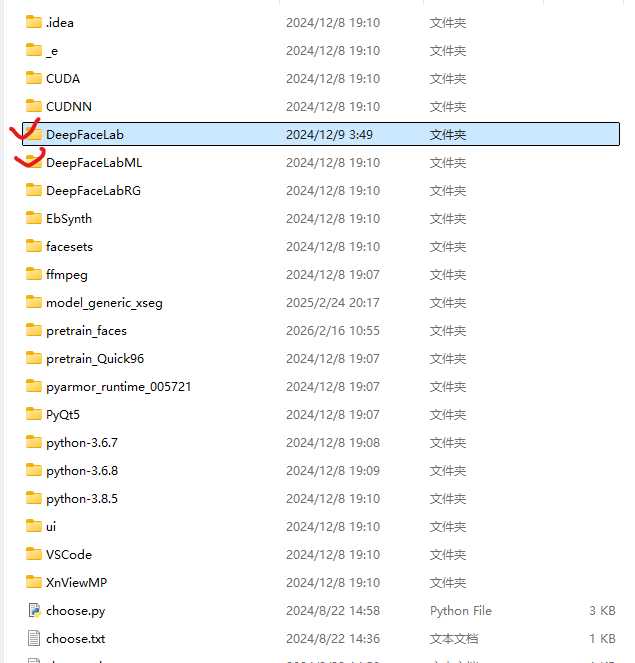Click the facesets folder name
This screenshot has height=663, width=635.
(x=69, y=246)
